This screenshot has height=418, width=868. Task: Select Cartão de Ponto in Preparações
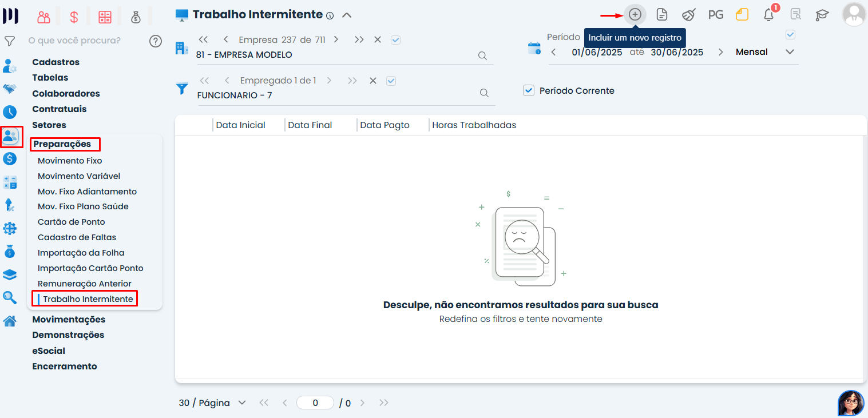pos(72,222)
